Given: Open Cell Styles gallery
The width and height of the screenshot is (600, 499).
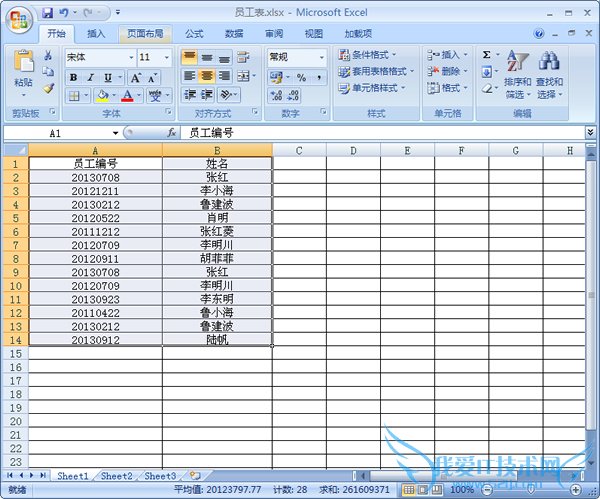Looking at the screenshot, I should (372, 88).
